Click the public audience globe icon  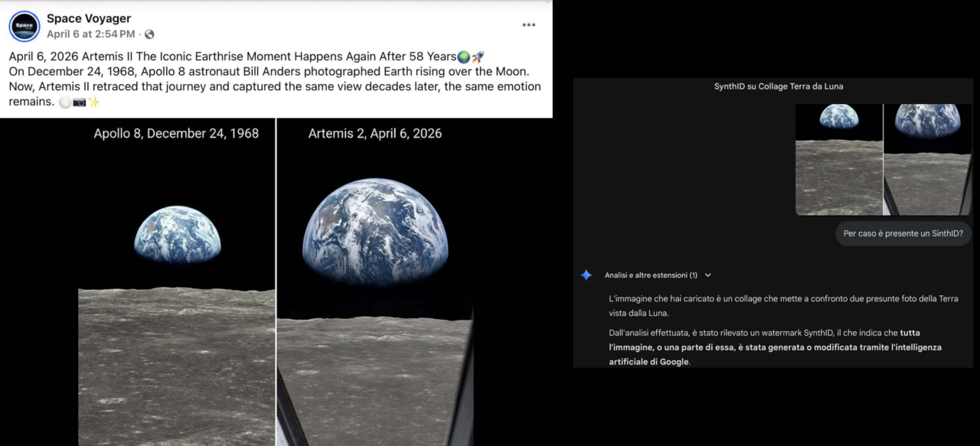point(149,34)
